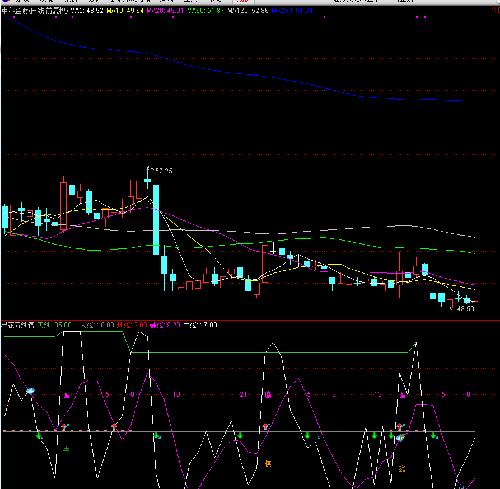500x489 pixels.
Task: Select the large cyan bearish candlestick
Action: click(x=156, y=220)
